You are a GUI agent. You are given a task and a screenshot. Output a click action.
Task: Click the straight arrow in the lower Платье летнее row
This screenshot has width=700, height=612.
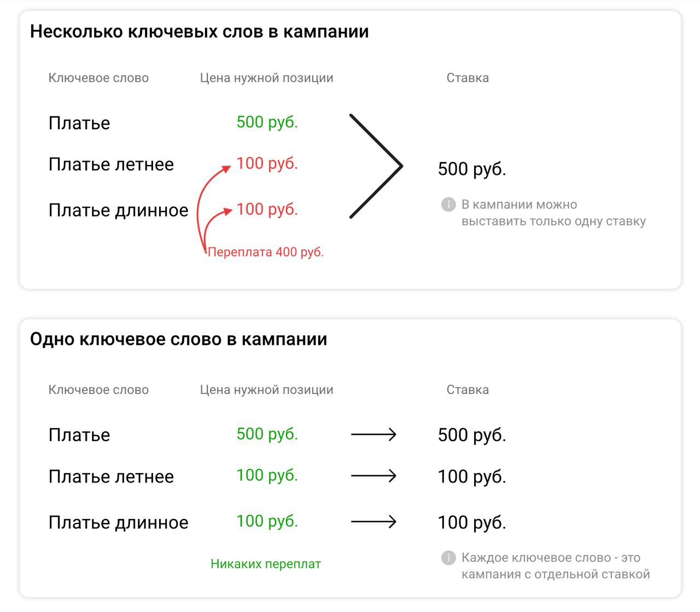(x=374, y=476)
